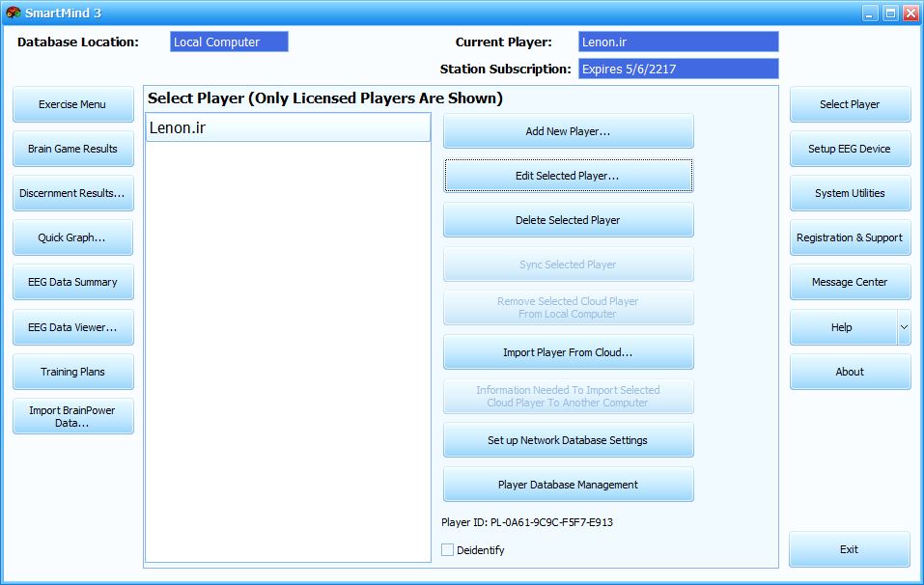Expand the Help dropdown arrow
Image resolution: width=924 pixels, height=585 pixels.
coord(904,327)
